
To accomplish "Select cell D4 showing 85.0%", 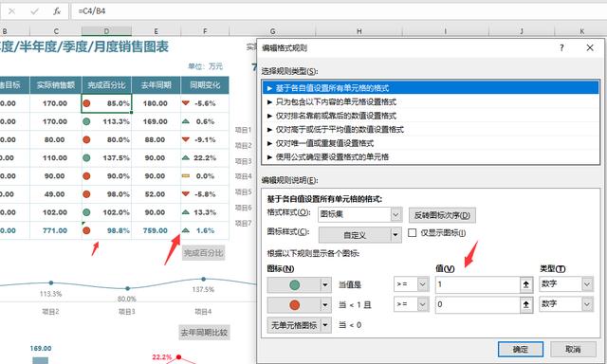I will 106,103.
